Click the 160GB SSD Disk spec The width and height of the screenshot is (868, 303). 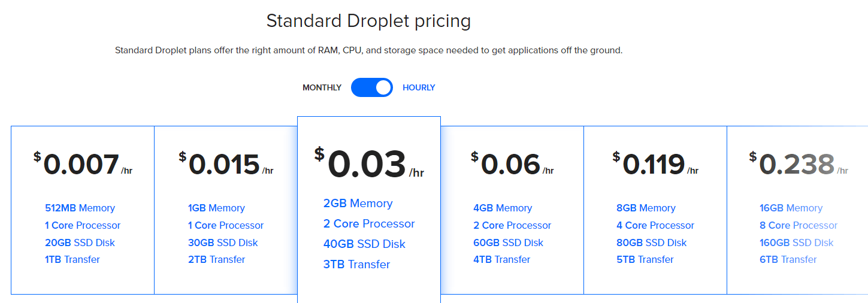click(x=797, y=243)
